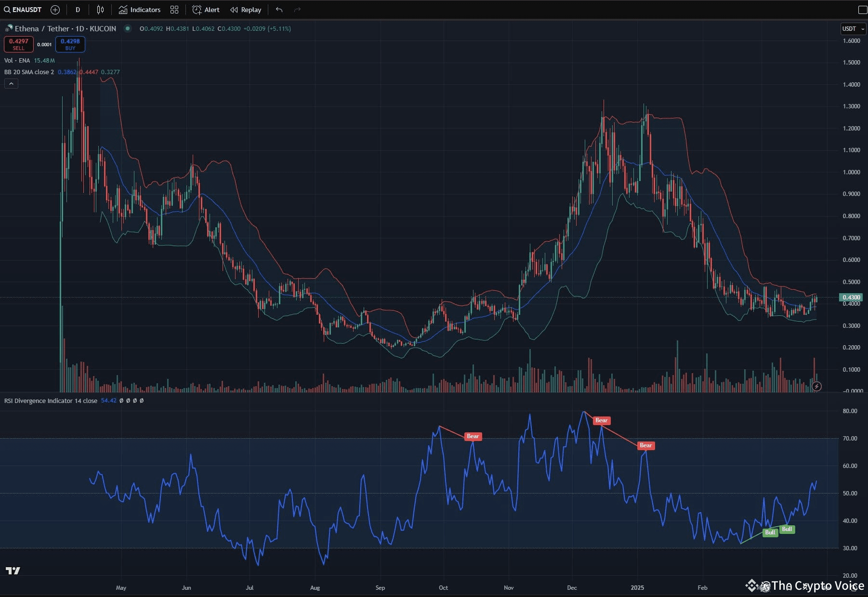Viewport: 868px width, 597px height.
Task: Click the spread value 0.0001
Action: pyautogui.click(x=44, y=45)
